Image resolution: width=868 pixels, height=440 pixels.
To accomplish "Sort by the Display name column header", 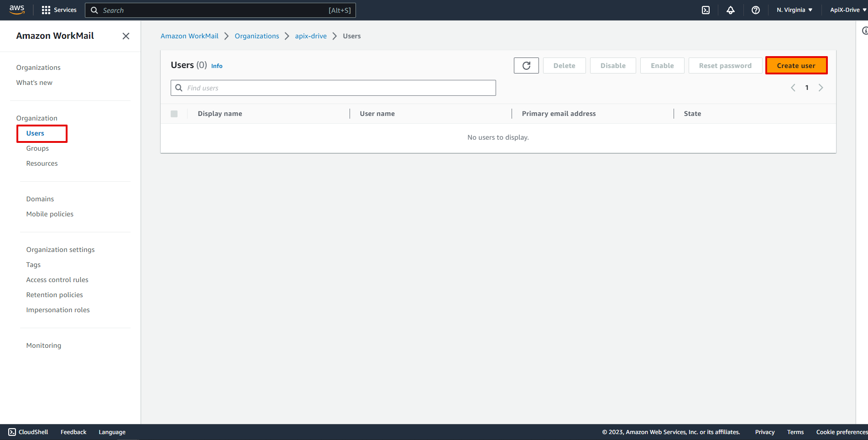I will pos(220,114).
